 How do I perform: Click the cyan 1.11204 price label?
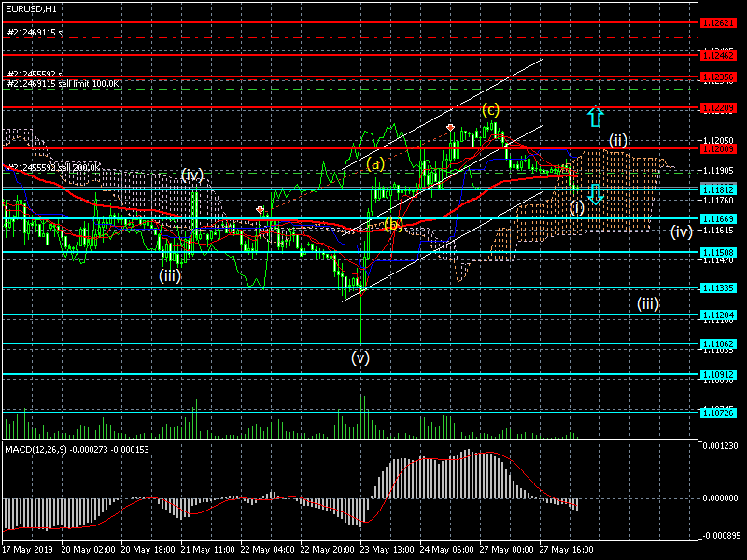(x=717, y=315)
